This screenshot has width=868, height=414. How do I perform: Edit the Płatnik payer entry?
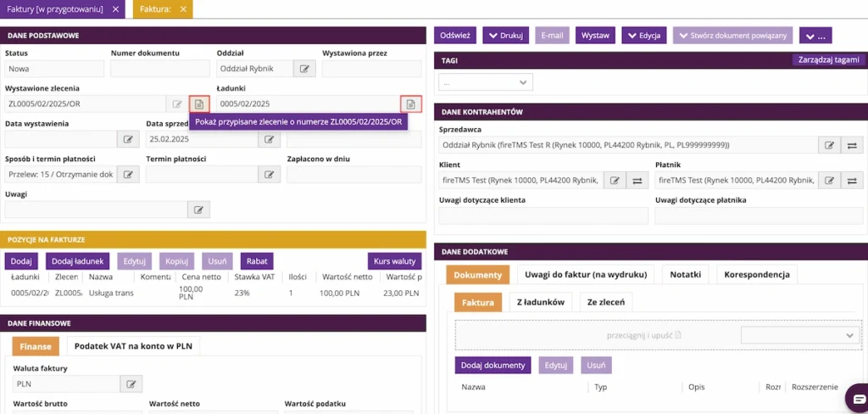(x=829, y=180)
